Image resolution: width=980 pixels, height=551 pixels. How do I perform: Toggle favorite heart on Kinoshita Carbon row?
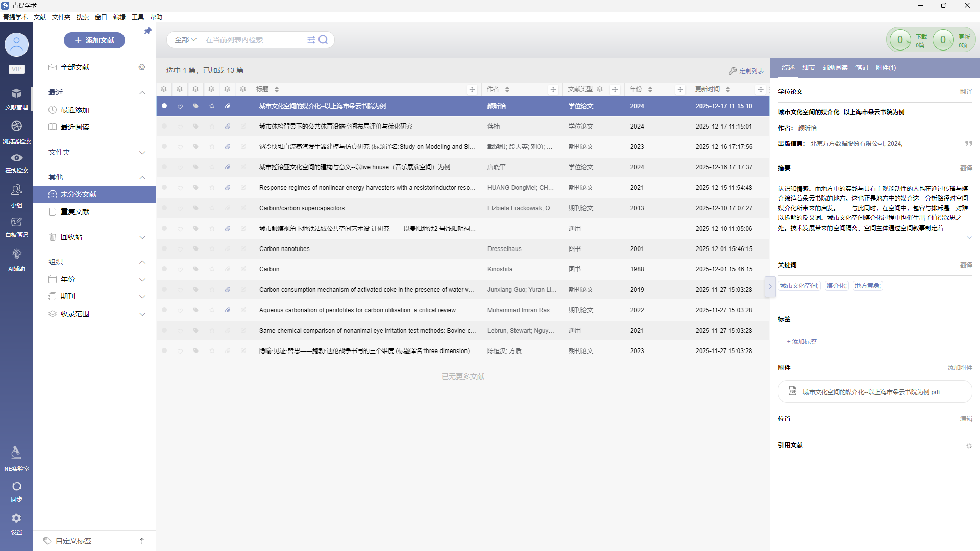click(x=180, y=269)
